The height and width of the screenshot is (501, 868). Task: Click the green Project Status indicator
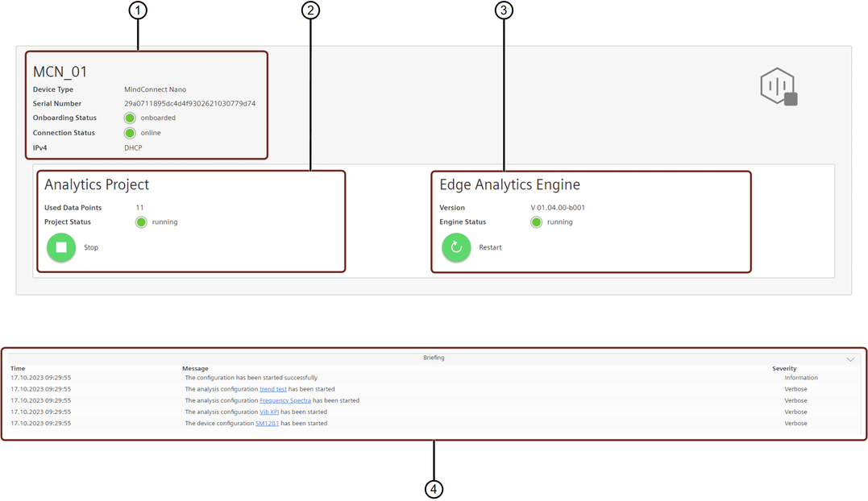[x=141, y=222]
